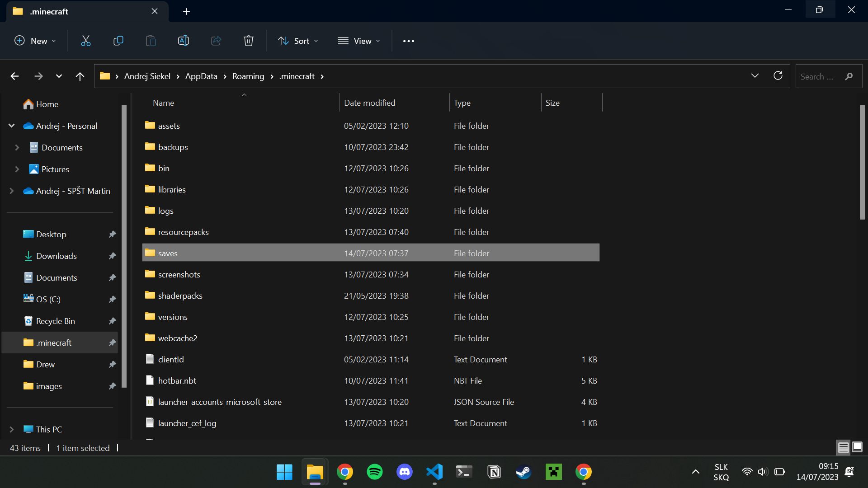Open Drew folder in sidebar

(x=45, y=365)
